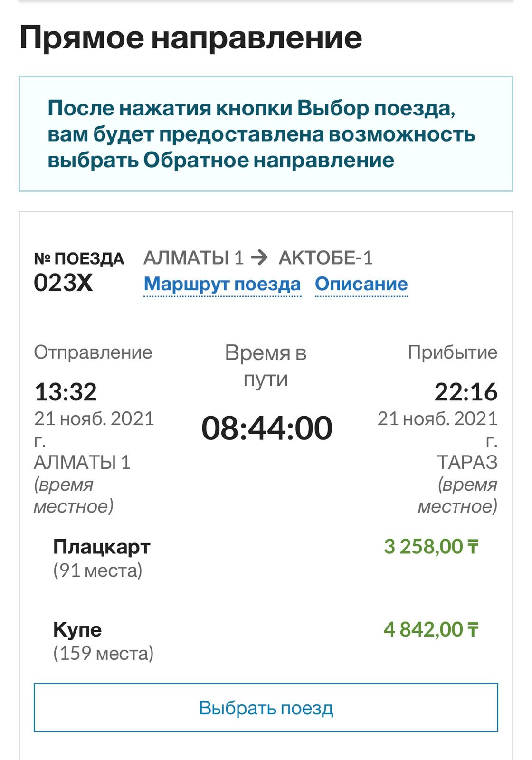Click the info banner about Обратное направление
The image size is (532, 760).
[266, 134]
